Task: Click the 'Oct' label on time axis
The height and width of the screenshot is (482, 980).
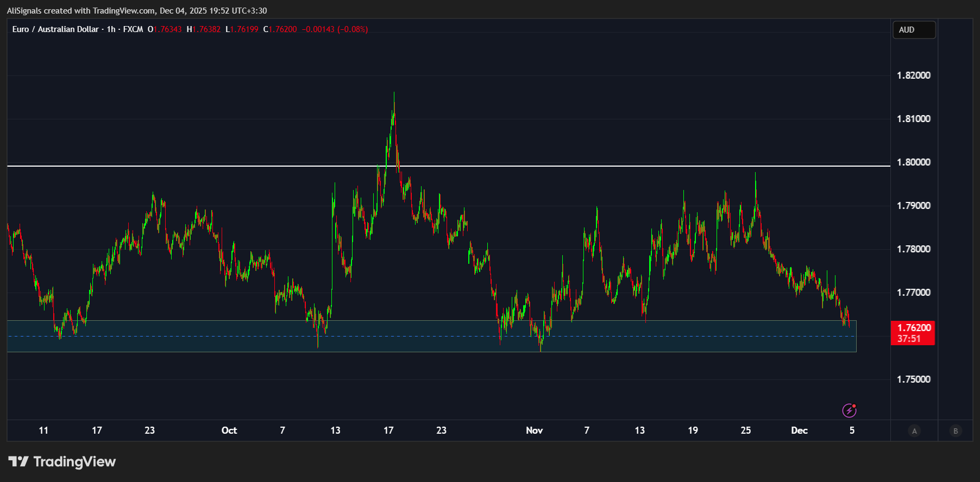Action: [x=229, y=430]
